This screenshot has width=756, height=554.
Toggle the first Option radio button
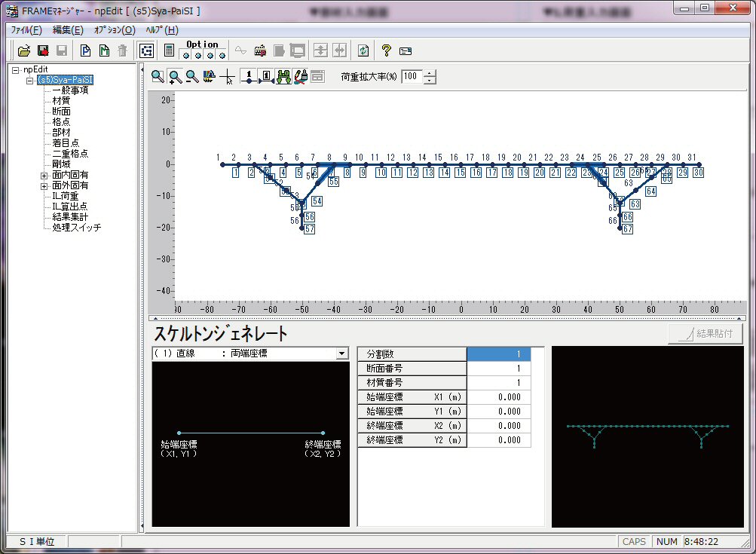click(186, 55)
